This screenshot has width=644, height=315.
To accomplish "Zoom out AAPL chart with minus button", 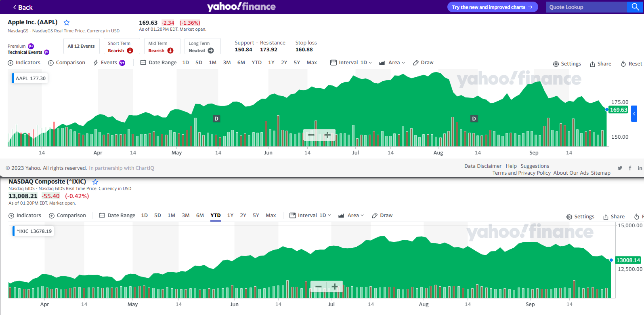I will pos(311,135).
